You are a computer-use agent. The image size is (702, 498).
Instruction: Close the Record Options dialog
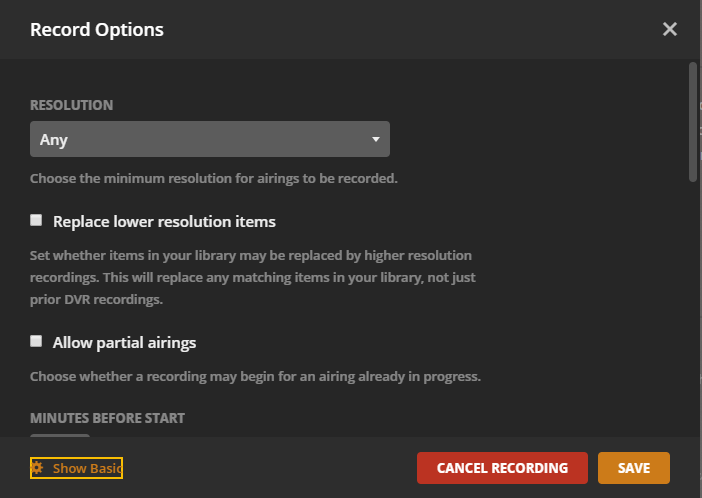[x=670, y=29]
